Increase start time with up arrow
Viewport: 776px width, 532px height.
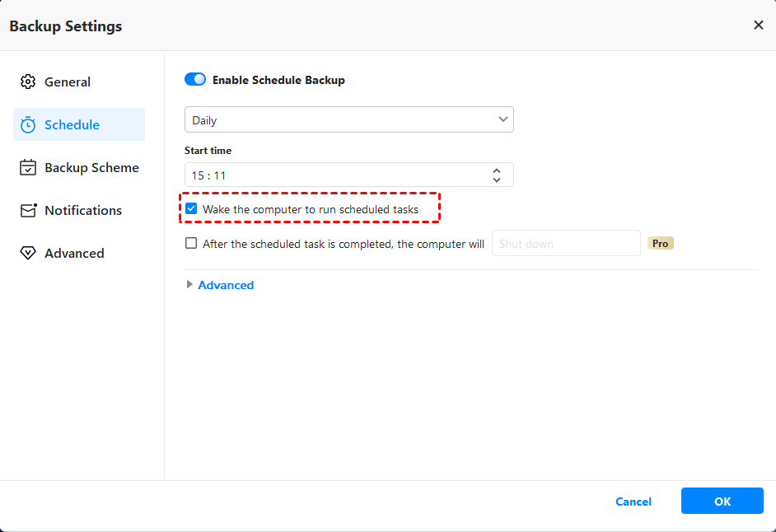click(497, 170)
